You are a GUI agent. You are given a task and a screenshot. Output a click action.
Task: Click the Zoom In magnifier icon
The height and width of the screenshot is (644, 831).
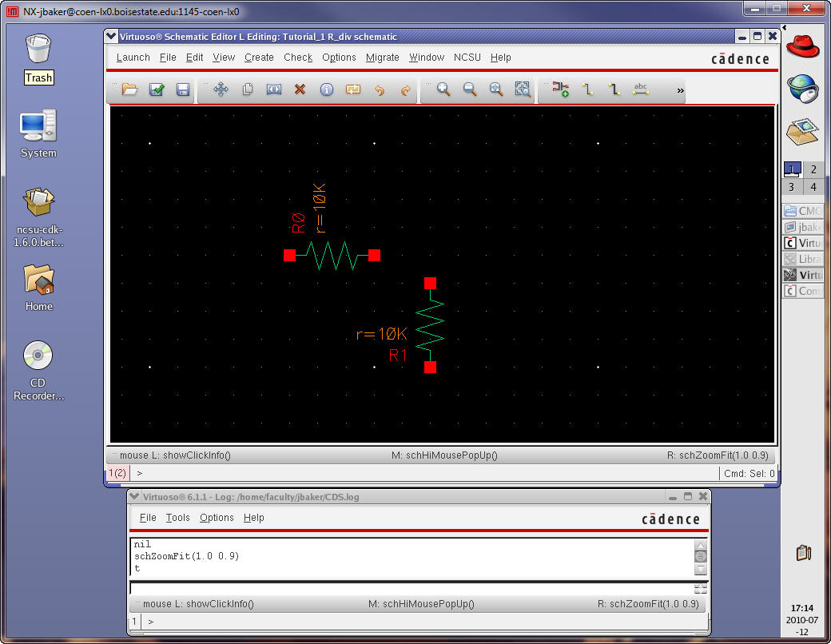tap(443, 90)
